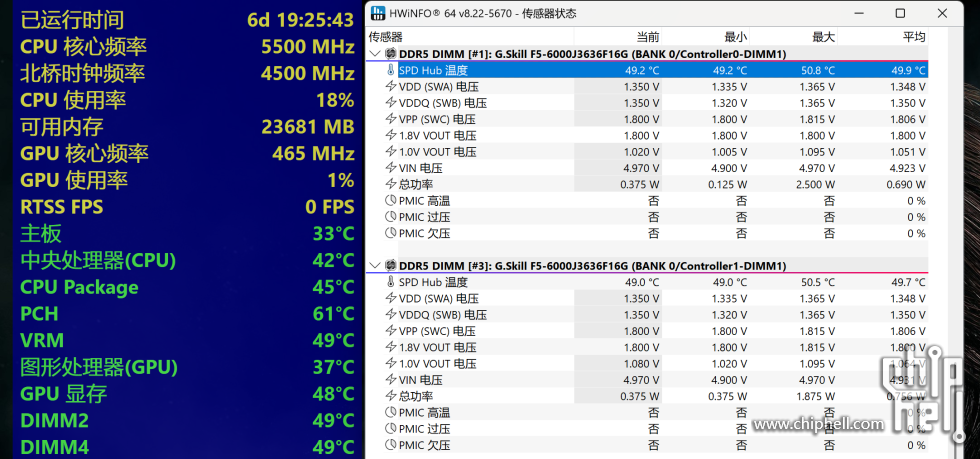Select DIMM #1 总功率 label
980x459 pixels.
click(x=416, y=184)
